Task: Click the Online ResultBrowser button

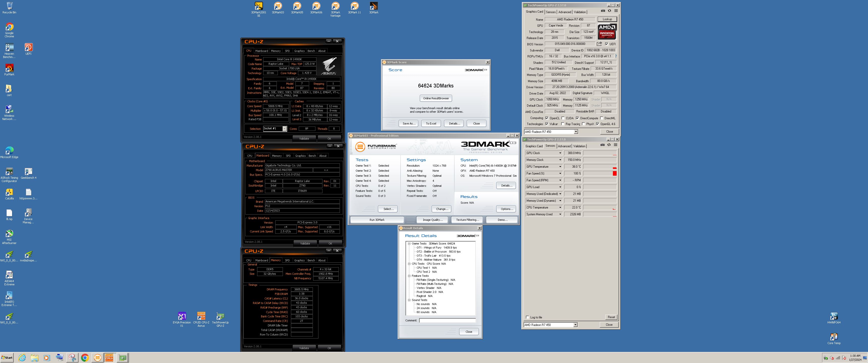Action: [x=436, y=98]
